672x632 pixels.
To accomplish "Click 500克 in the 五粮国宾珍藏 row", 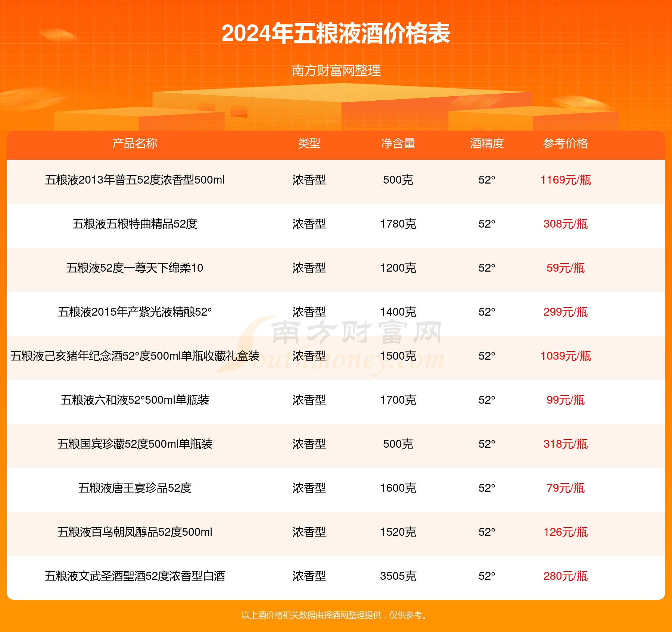I will point(398,444).
